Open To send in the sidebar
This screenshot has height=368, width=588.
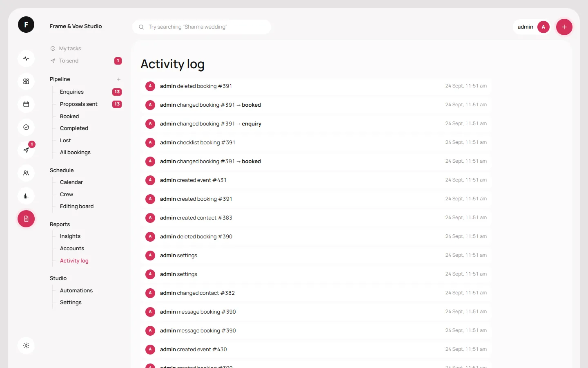point(86,61)
